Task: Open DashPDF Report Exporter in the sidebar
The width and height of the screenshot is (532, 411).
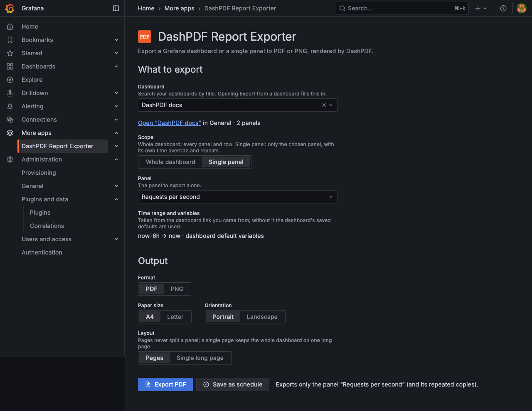Action: [x=63, y=146]
